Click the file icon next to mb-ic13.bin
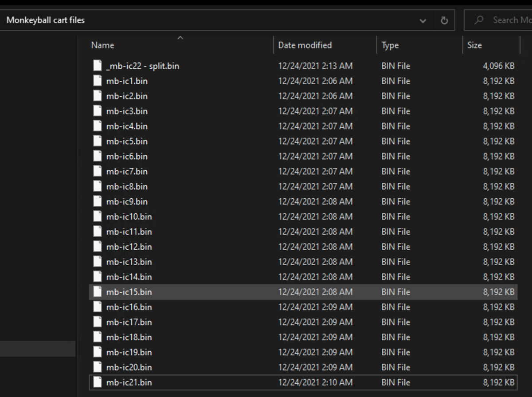Screen dimensions: 532x397 98,262
